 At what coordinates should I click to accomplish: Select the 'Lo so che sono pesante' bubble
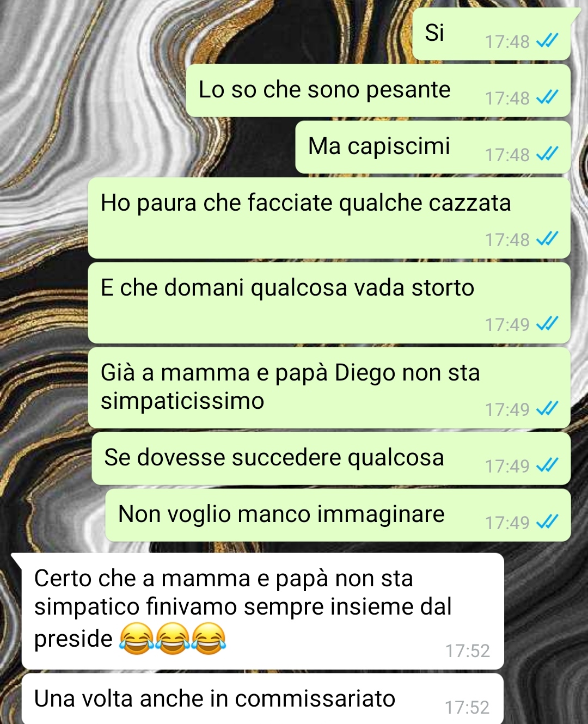(378, 90)
